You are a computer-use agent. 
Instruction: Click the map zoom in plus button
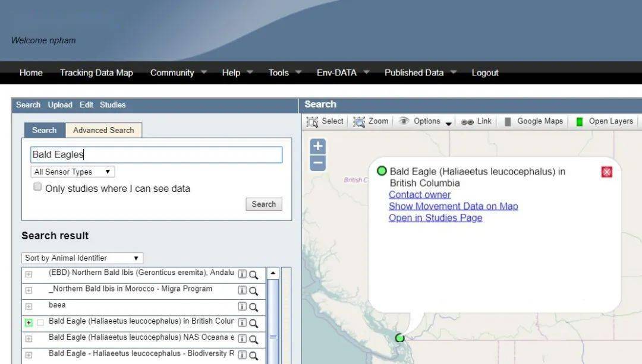318,147
